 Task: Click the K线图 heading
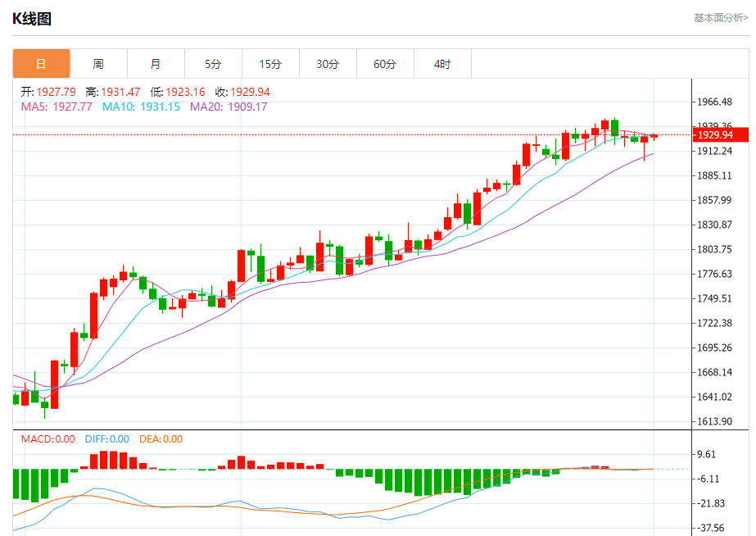coord(32,19)
